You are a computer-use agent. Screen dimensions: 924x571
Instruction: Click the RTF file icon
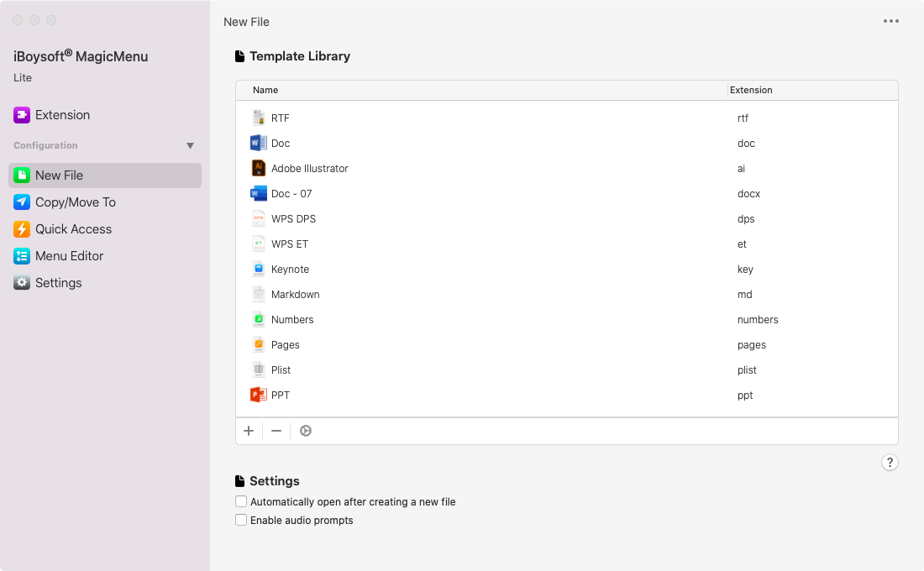(259, 118)
